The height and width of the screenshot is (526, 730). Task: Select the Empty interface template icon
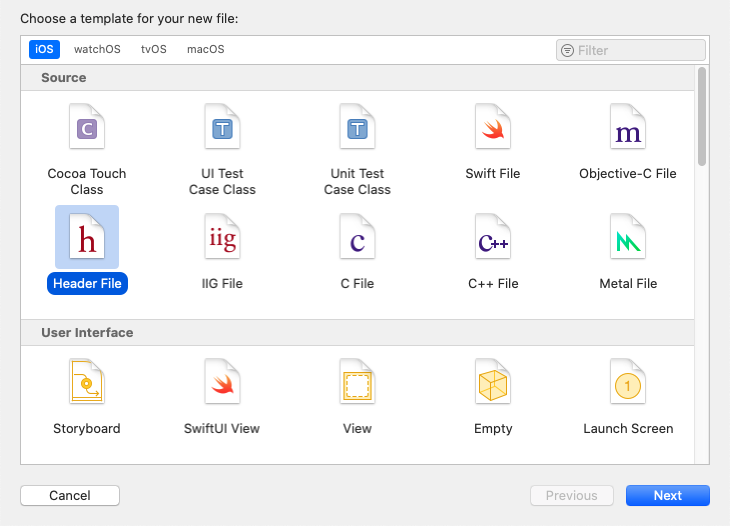tap(493, 381)
